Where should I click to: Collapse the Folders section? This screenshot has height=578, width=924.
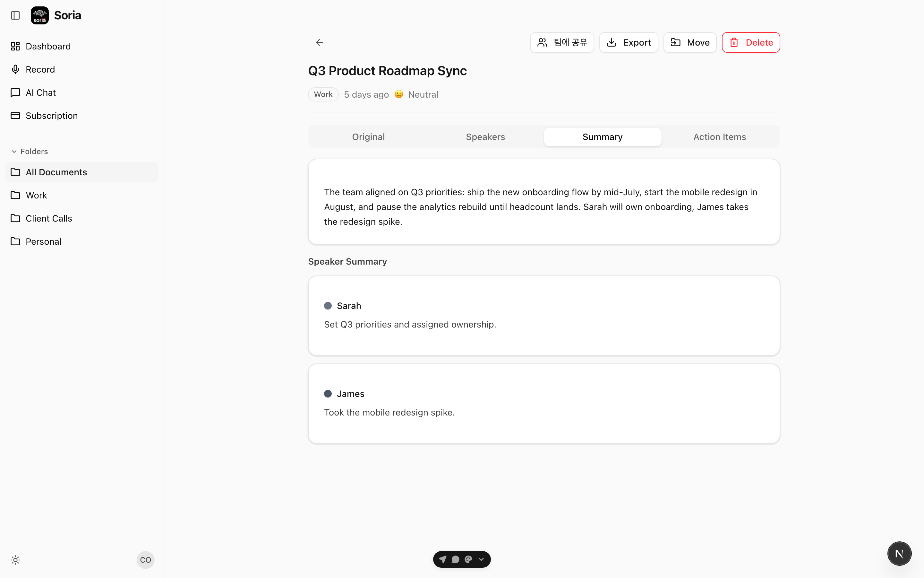pos(30,151)
